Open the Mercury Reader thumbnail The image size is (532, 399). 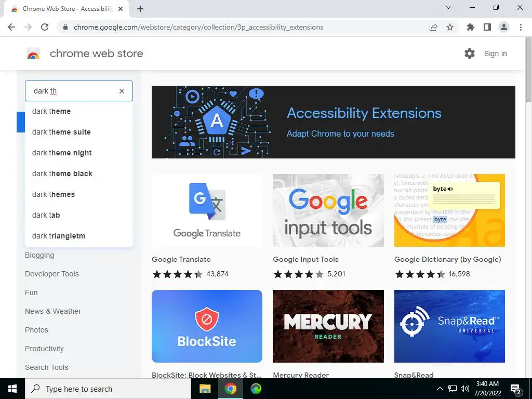tap(328, 326)
